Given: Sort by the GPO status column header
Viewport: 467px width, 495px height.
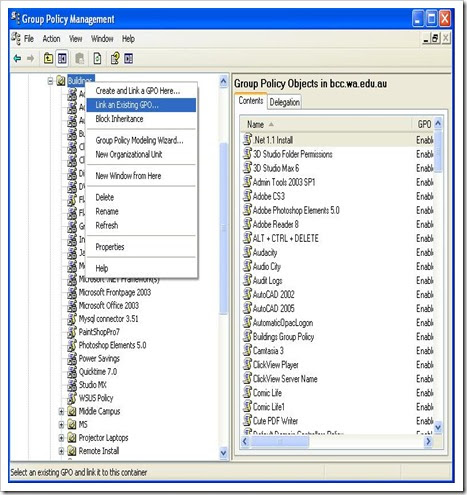Looking at the screenshot, I should (423, 124).
